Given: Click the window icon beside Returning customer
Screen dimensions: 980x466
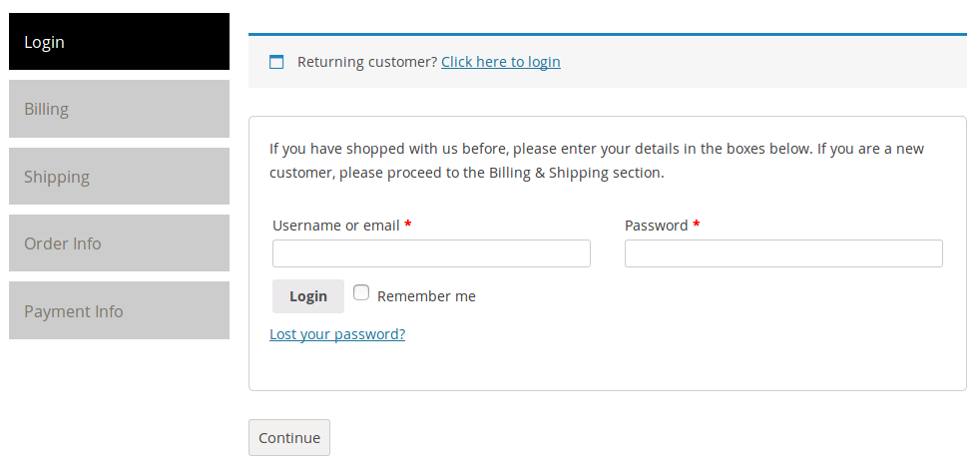Looking at the screenshot, I should coord(276,62).
